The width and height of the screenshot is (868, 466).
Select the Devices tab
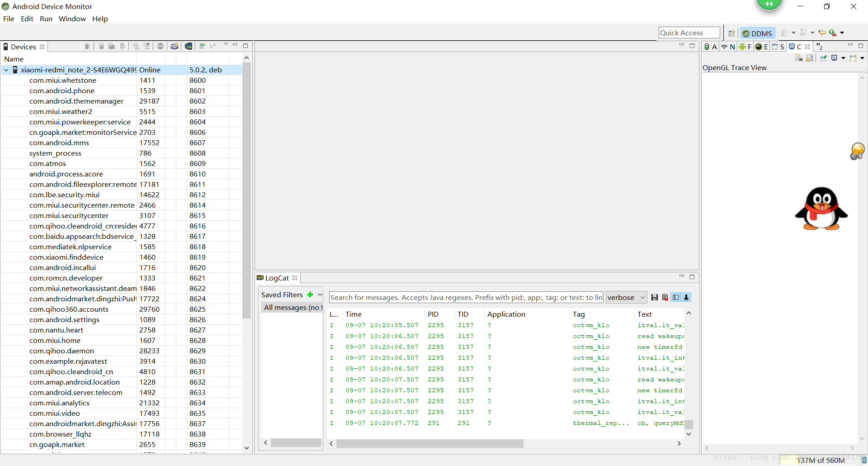click(24, 47)
